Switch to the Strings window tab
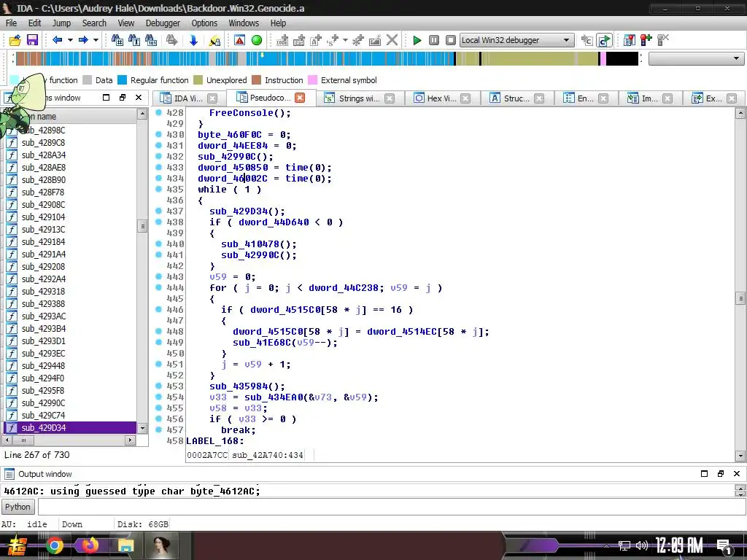This screenshot has height=560, width=747. point(359,98)
